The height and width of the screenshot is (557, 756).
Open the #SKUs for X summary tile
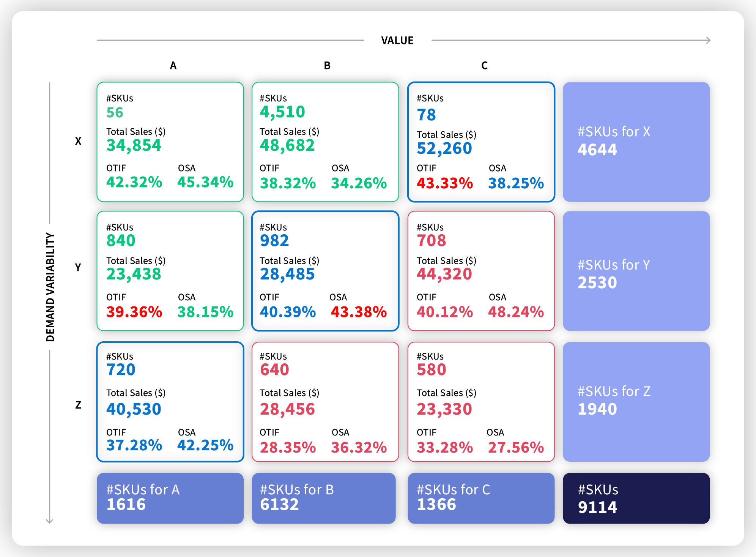[636, 142]
